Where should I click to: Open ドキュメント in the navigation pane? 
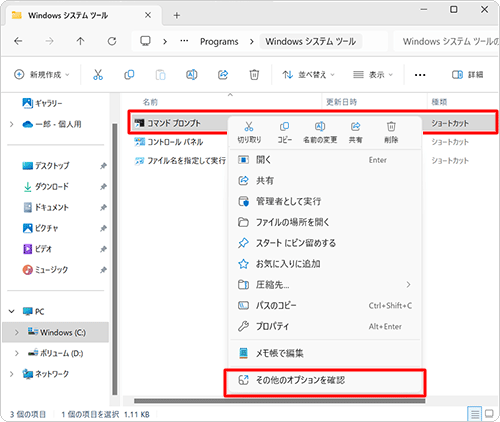click(46, 207)
